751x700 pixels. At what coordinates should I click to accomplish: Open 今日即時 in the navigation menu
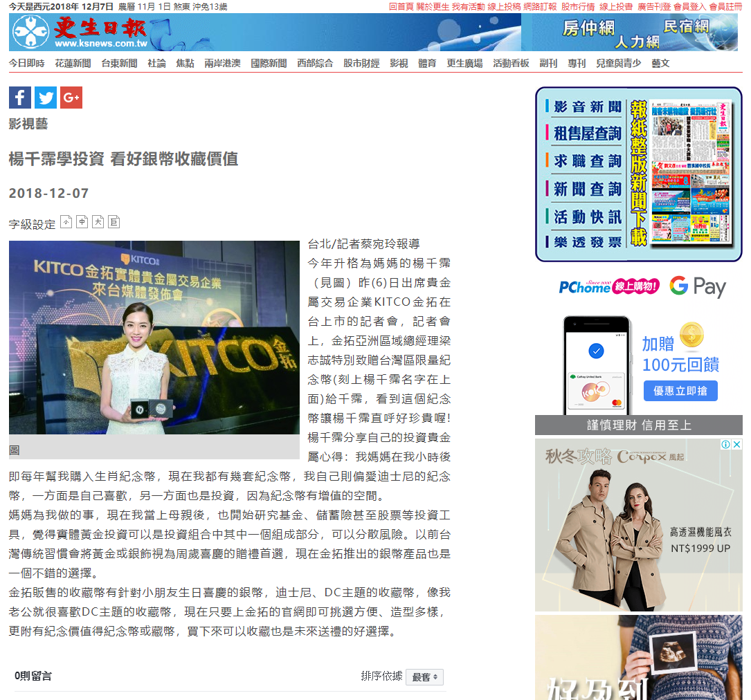coord(26,63)
